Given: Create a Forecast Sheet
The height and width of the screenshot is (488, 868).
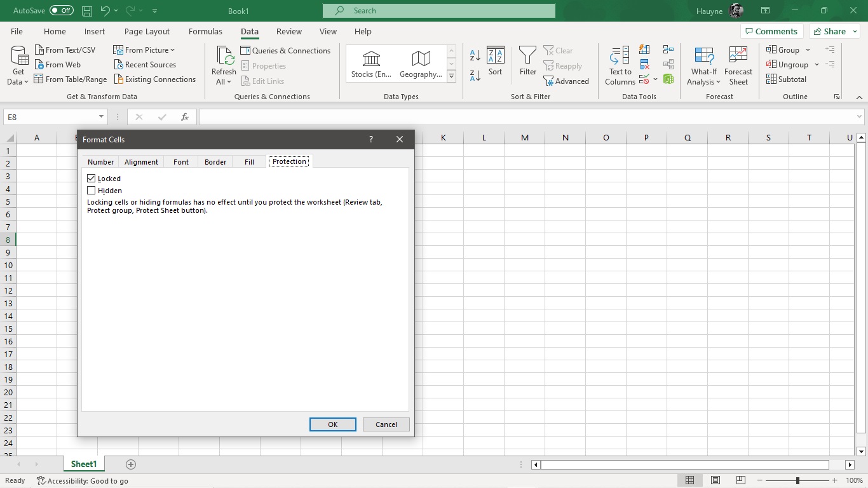Looking at the screenshot, I should (738, 65).
